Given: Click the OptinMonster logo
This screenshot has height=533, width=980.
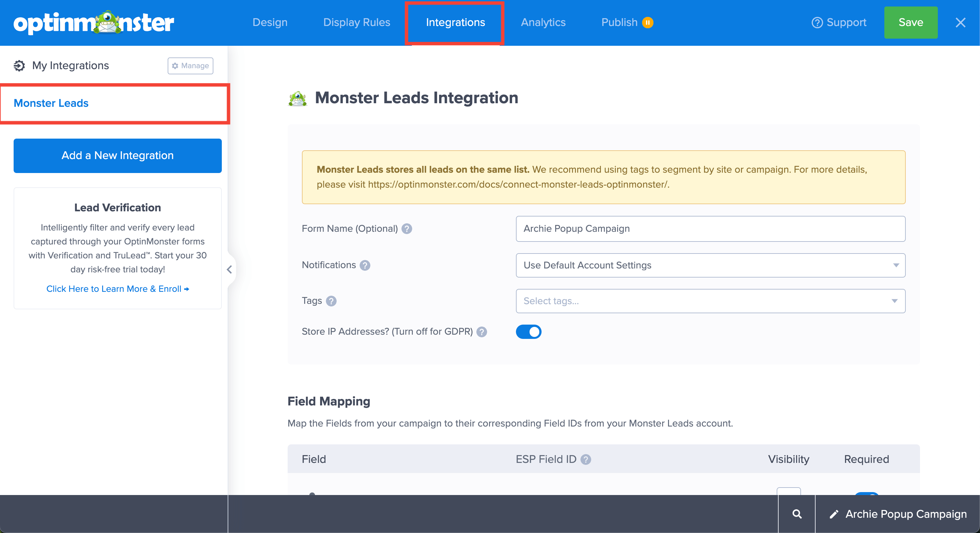Looking at the screenshot, I should pyautogui.click(x=93, y=22).
